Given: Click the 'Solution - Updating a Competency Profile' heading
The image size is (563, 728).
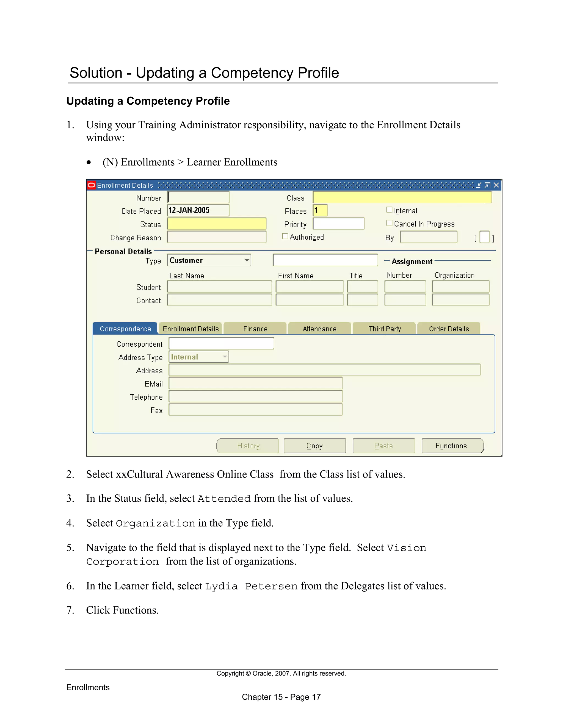Looking at the screenshot, I should click(x=204, y=73).
